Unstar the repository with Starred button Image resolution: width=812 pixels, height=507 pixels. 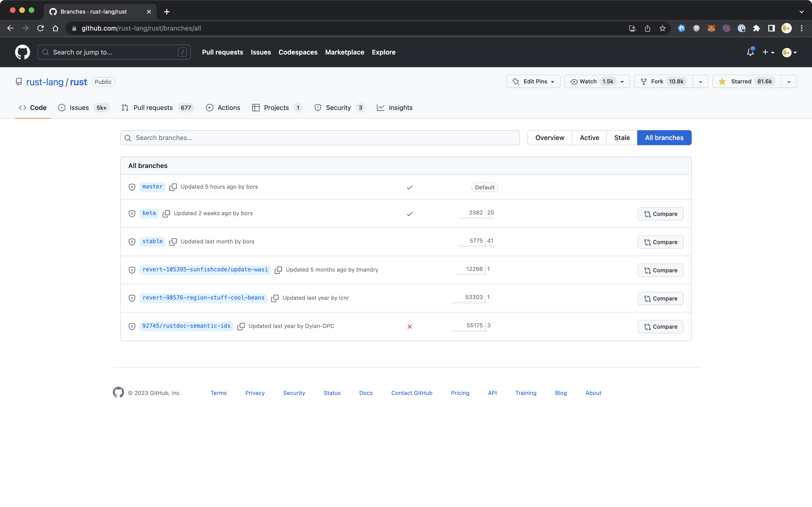tap(747, 82)
